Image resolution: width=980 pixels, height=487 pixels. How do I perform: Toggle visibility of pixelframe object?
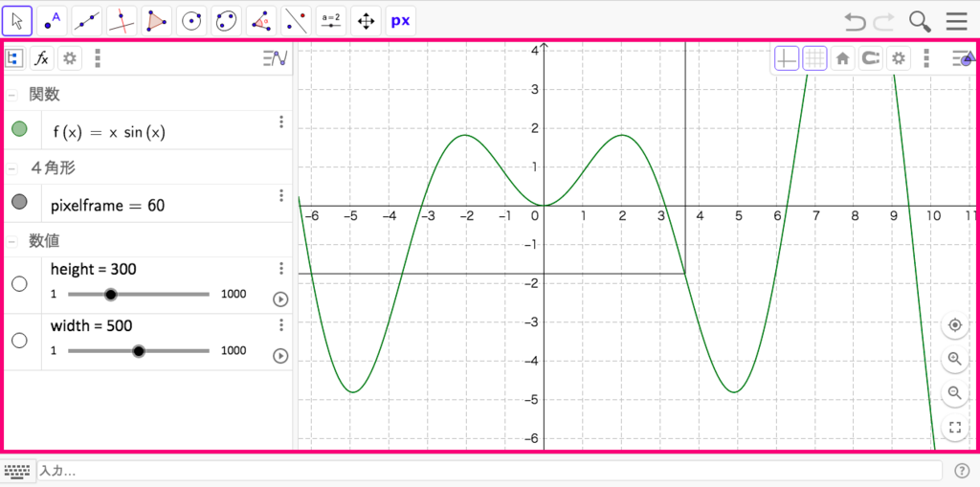click(20, 202)
